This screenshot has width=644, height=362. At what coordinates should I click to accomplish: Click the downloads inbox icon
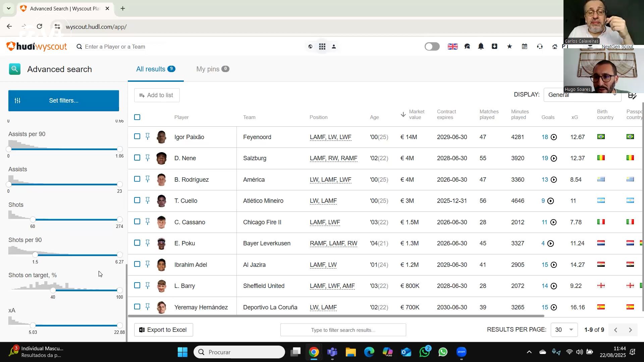(494, 47)
